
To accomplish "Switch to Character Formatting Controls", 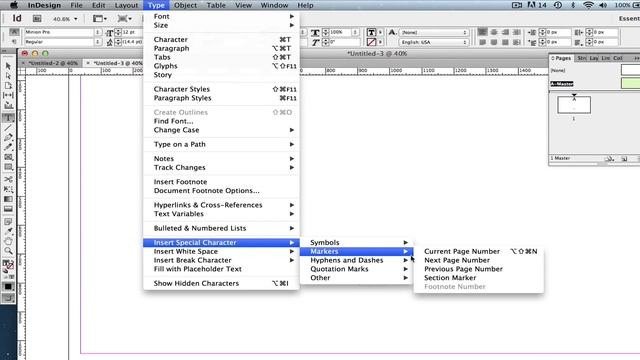I will (x=14, y=32).
